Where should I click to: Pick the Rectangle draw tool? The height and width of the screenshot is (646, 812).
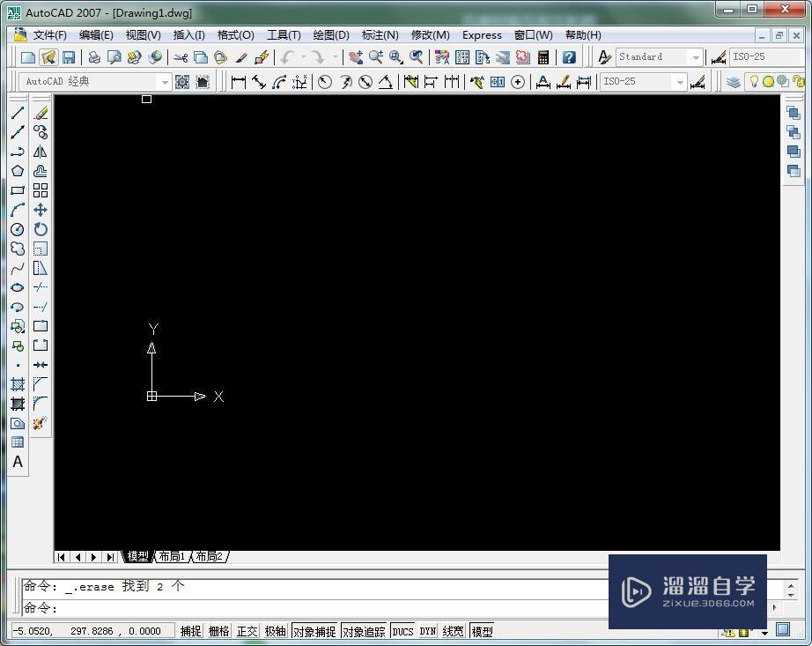(16, 189)
